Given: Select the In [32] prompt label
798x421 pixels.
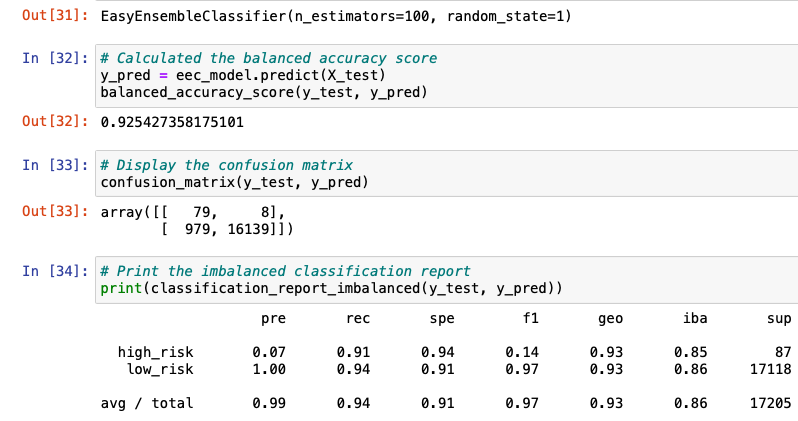Looking at the screenshot, I should (x=55, y=58).
